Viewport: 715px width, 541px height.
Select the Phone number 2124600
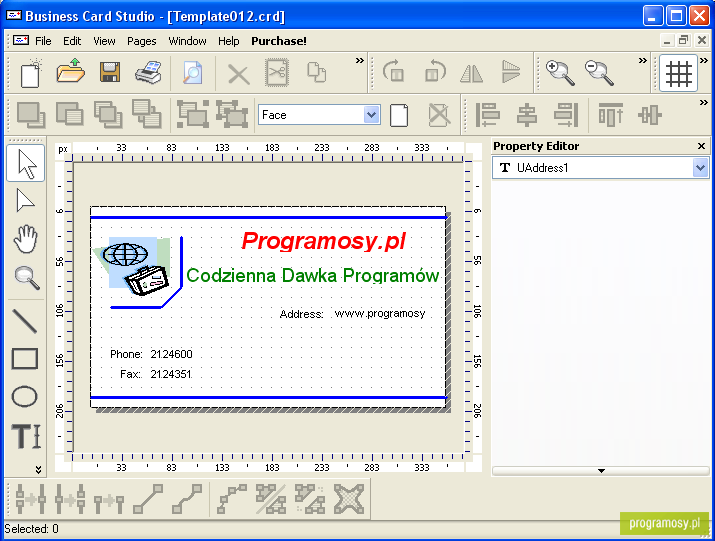coord(171,354)
